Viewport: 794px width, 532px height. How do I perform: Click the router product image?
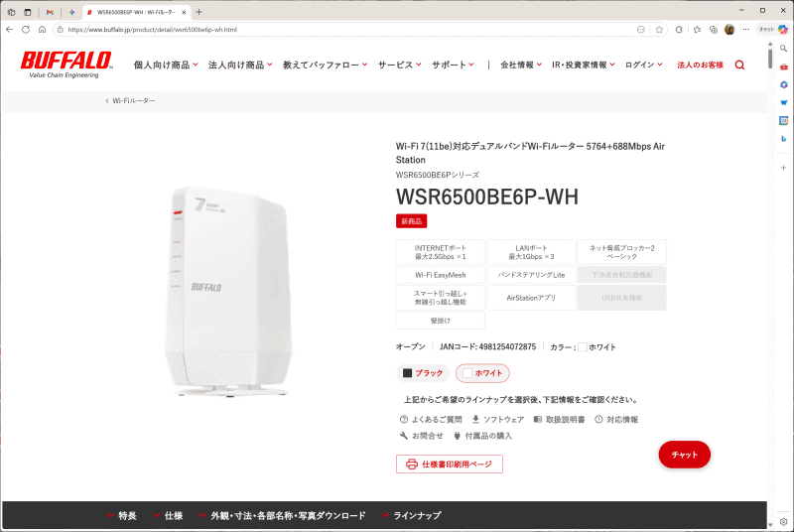click(x=229, y=291)
